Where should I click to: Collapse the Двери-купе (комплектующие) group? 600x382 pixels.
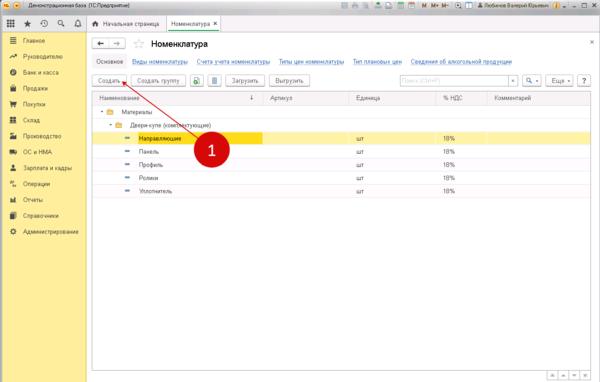(x=111, y=125)
